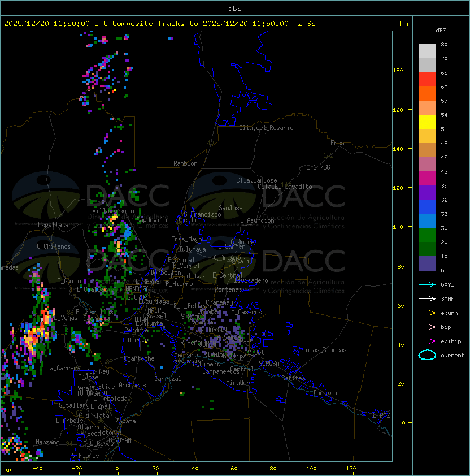Click the 'Carrizal' place label

[167, 379]
